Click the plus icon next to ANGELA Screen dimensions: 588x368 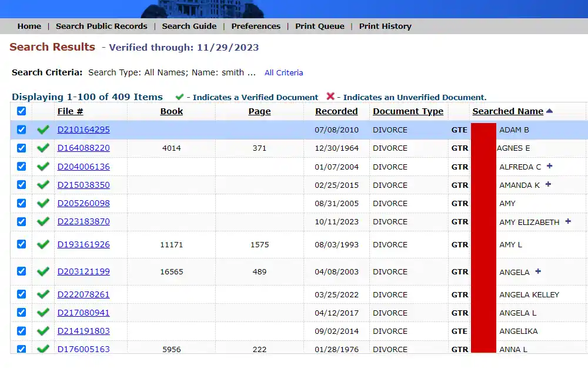(538, 272)
